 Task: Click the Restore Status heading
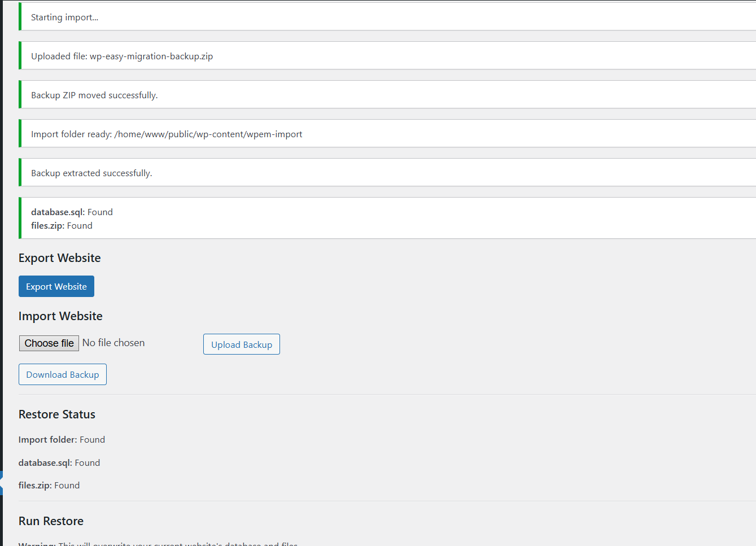click(56, 414)
